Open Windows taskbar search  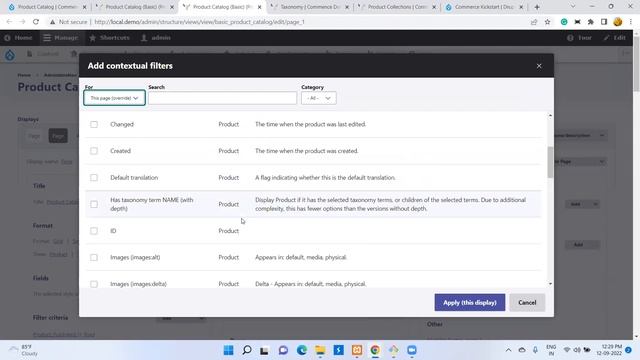click(247, 350)
